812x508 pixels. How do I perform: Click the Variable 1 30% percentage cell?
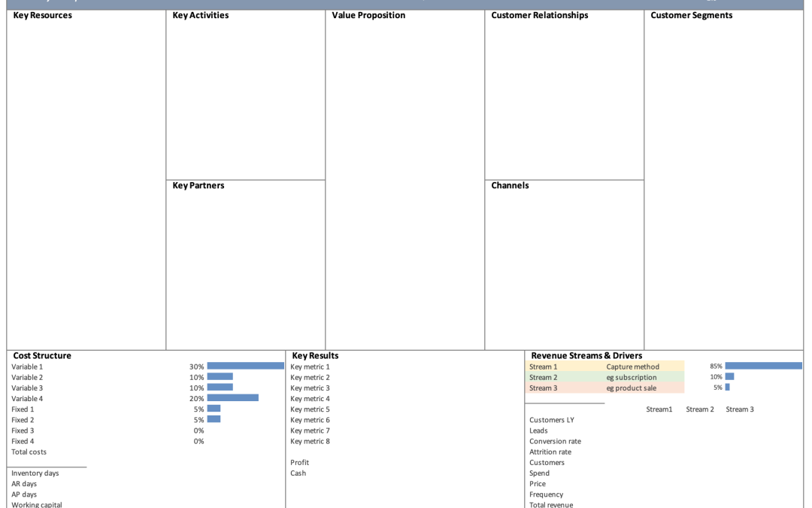coord(197,367)
